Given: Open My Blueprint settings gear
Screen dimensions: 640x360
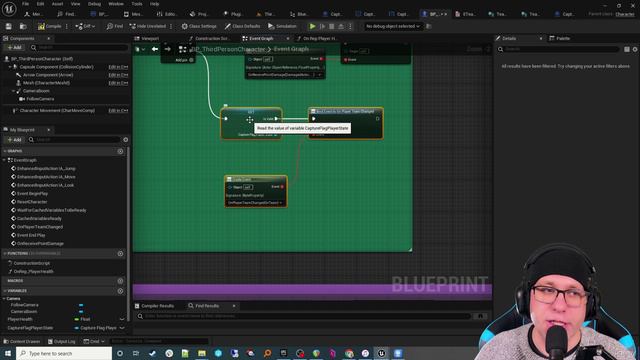Looking at the screenshot, I should click(125, 140).
